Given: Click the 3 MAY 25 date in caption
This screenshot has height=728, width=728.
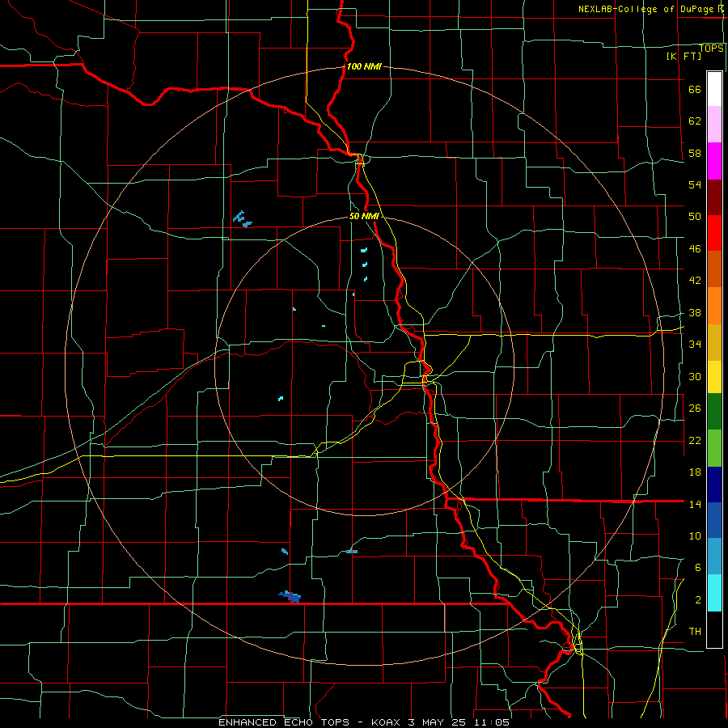Looking at the screenshot, I should (x=438, y=722).
